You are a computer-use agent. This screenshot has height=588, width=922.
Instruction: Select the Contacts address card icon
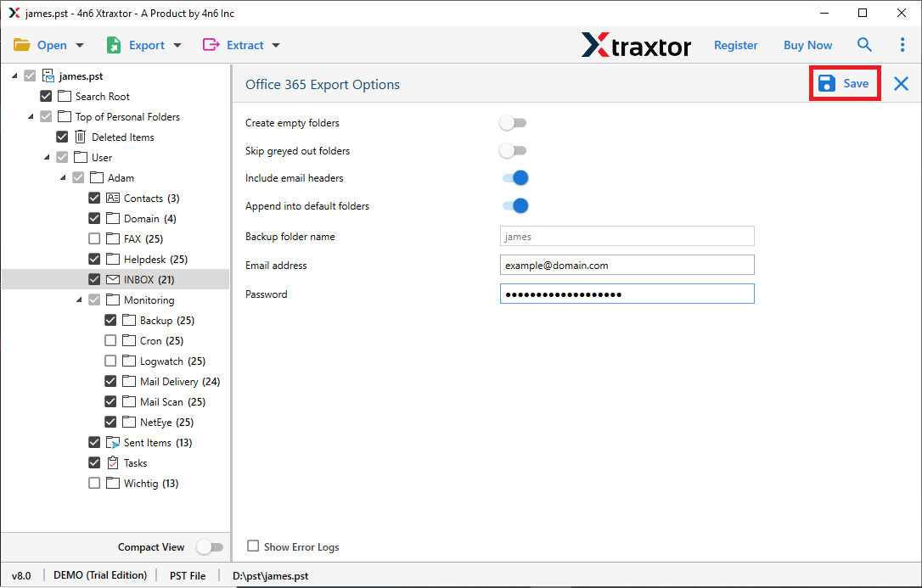tap(111, 197)
